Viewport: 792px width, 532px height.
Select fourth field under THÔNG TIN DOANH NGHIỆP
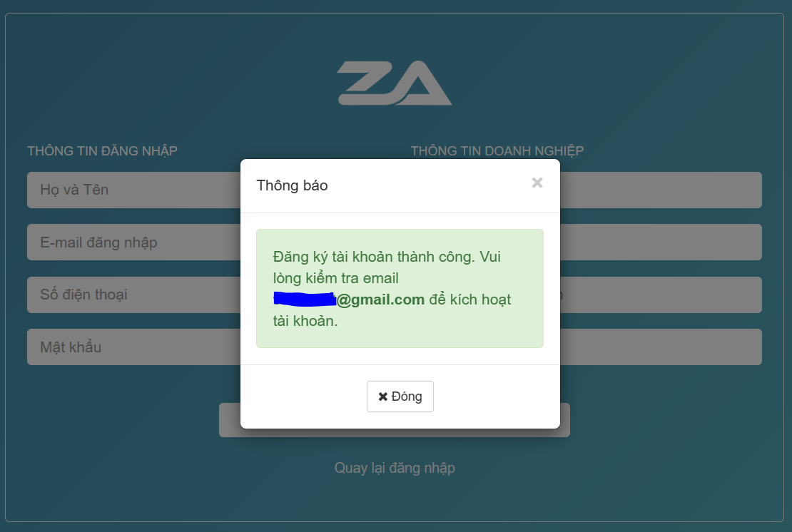(x=660, y=347)
